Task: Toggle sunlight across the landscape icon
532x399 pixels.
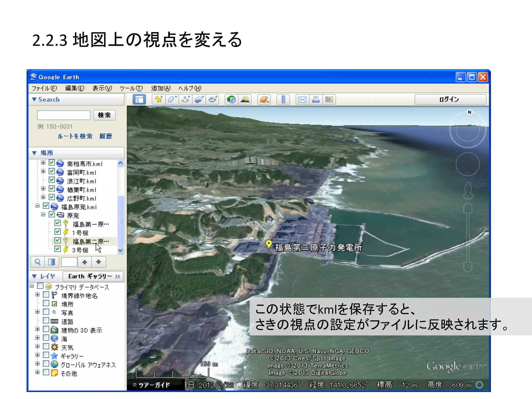Action: coord(245,99)
